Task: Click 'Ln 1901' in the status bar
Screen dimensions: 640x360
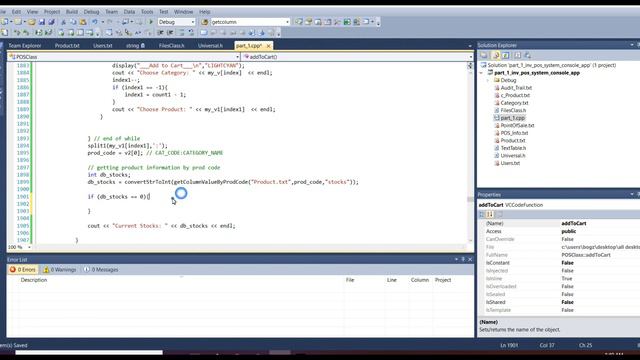Action: (x=509, y=345)
